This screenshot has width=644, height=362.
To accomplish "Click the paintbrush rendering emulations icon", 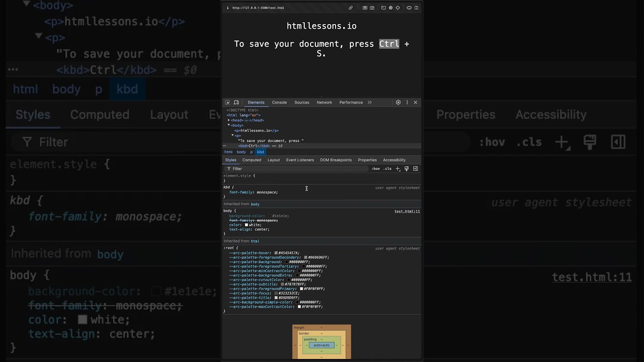I will pyautogui.click(x=407, y=169).
